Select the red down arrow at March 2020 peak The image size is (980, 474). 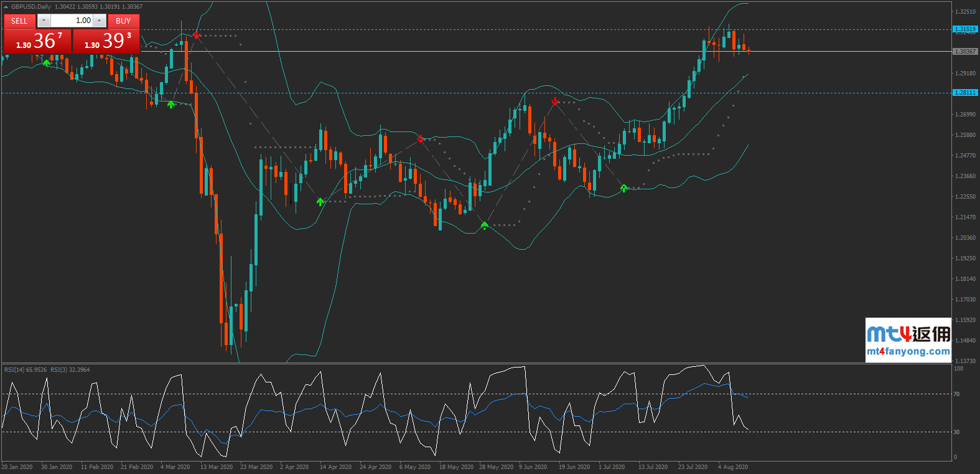tap(197, 35)
